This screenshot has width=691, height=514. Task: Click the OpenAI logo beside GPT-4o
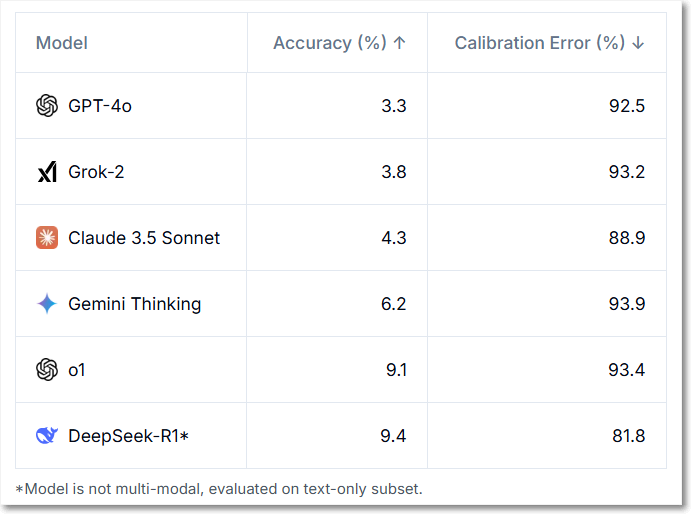click(47, 106)
